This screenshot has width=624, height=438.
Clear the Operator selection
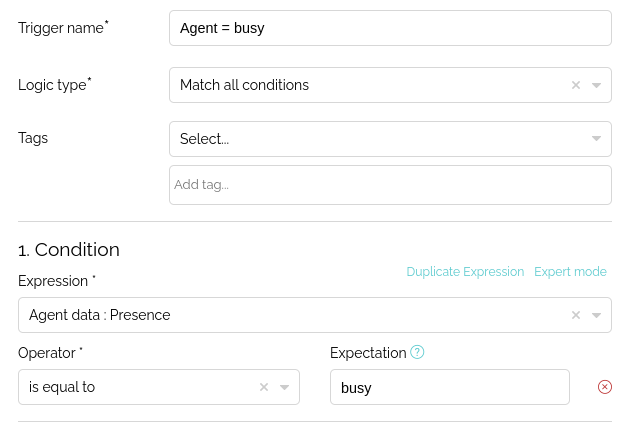(264, 387)
